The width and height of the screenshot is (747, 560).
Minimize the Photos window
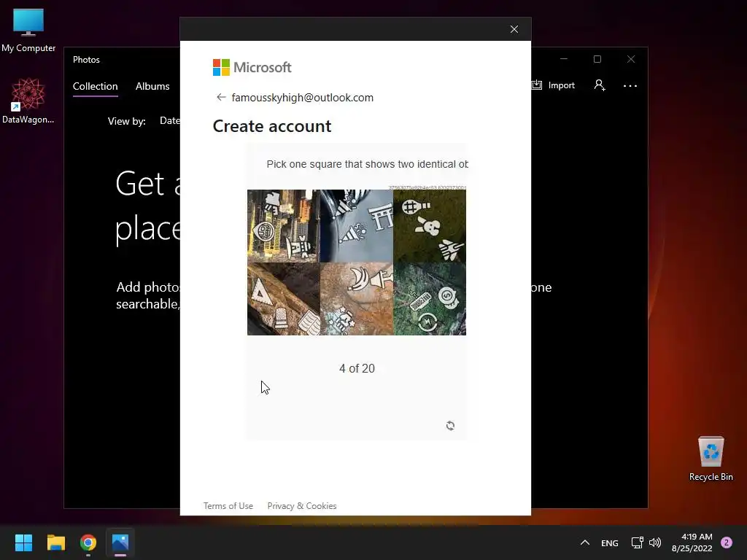tap(564, 59)
